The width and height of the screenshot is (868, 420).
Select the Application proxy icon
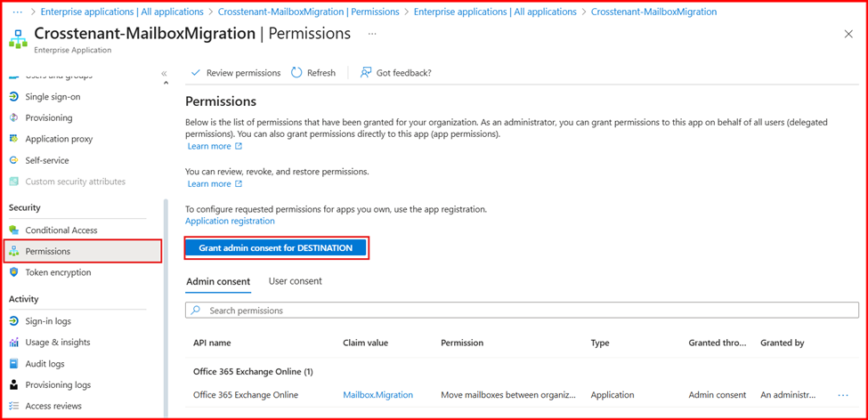tap(13, 139)
